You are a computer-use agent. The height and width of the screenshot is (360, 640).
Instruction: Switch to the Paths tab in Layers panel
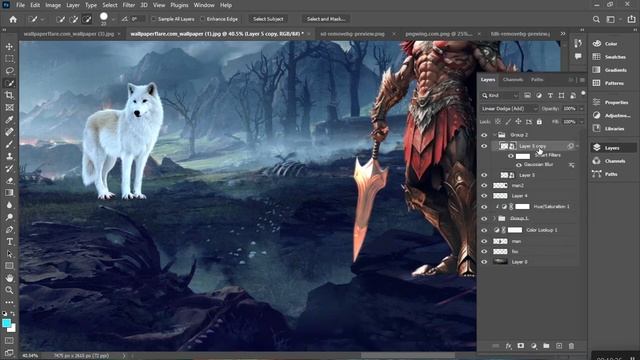pos(537,80)
